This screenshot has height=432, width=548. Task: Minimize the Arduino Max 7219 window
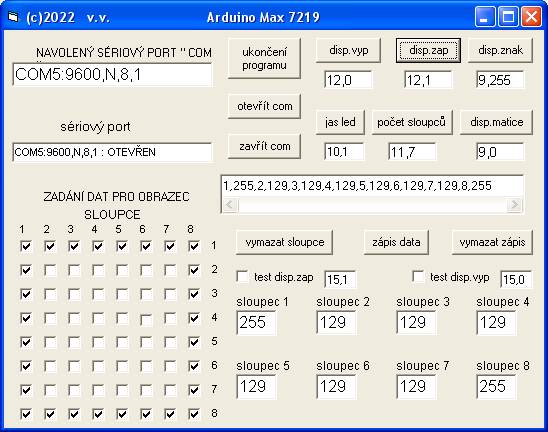coord(485,17)
